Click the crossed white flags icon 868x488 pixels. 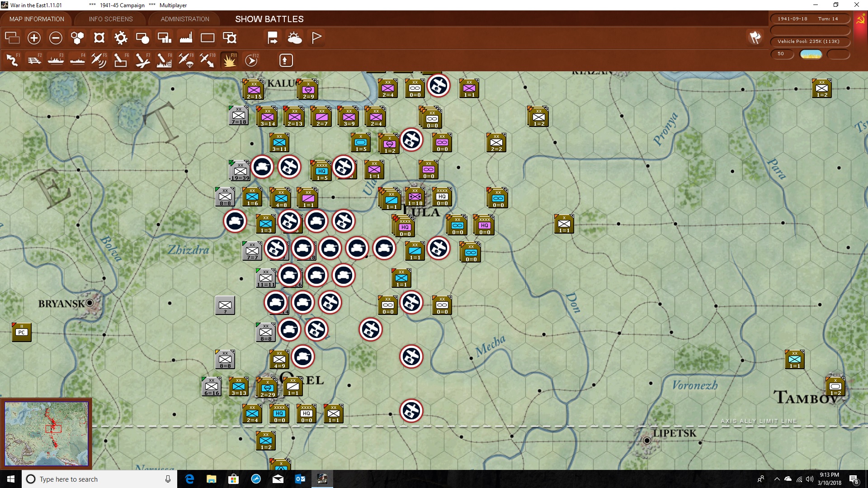pyautogui.click(x=755, y=38)
